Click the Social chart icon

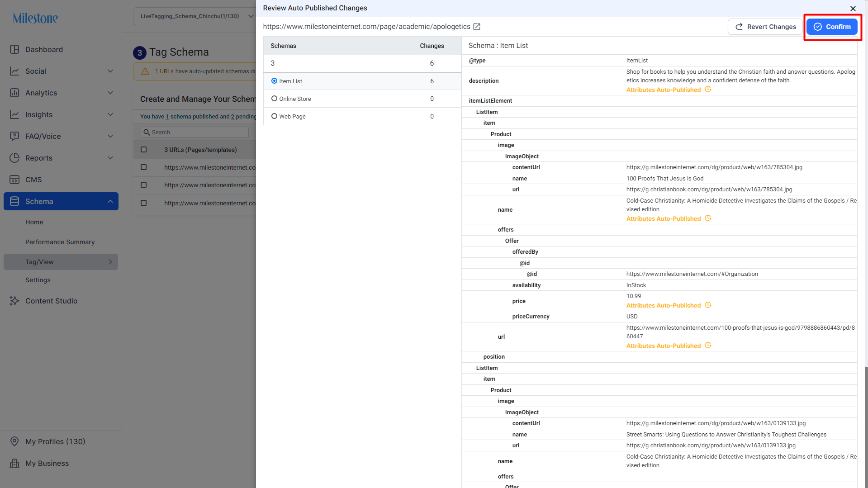[x=14, y=71]
